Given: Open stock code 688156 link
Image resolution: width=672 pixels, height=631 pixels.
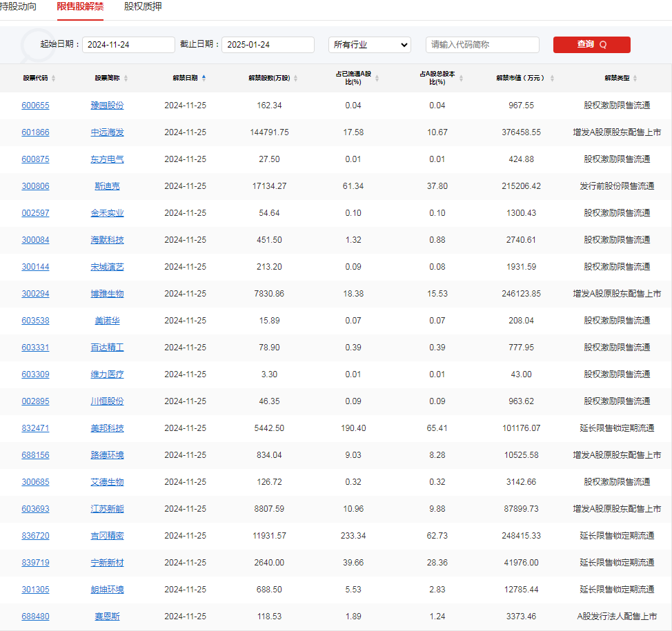Looking at the screenshot, I should point(36,455).
